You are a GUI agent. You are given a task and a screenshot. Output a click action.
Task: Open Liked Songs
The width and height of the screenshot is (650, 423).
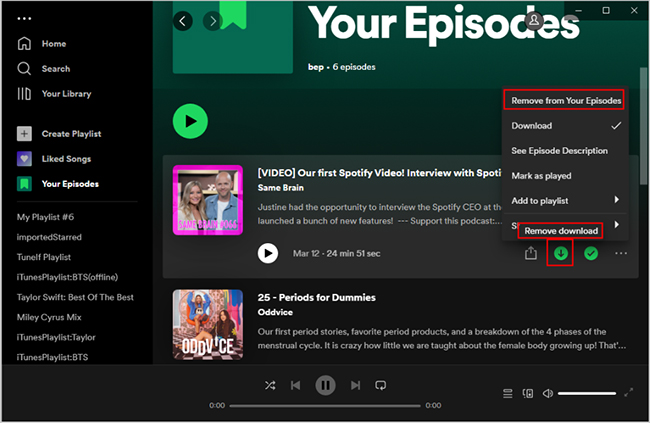coord(54,159)
